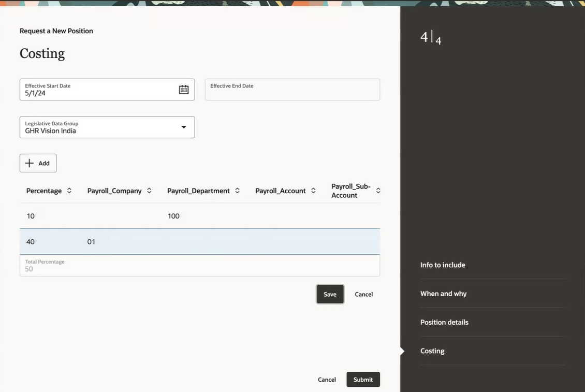The width and height of the screenshot is (585, 392).
Task: Sort by the Payroll_Department column arrows
Action: 237,191
